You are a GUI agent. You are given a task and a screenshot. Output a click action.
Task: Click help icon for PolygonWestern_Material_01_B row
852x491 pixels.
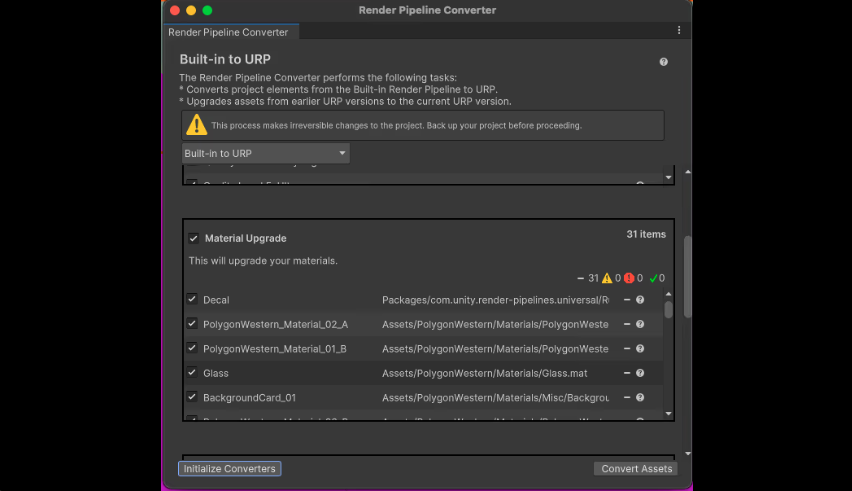(x=640, y=349)
